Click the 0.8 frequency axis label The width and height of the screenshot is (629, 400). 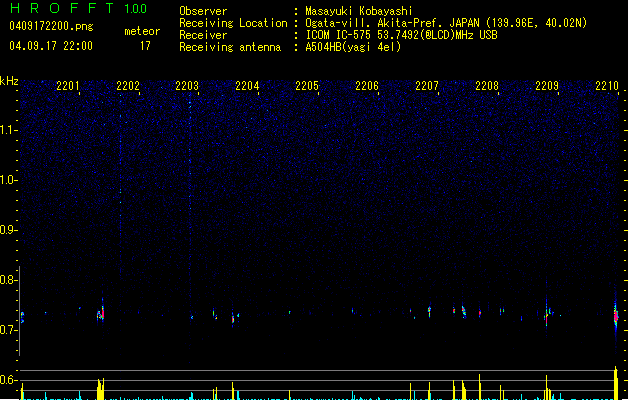(8, 280)
